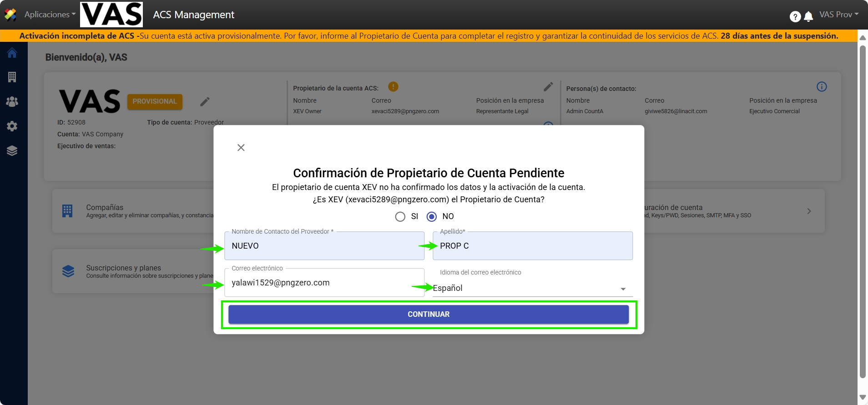Click the vertical page scrollbar
Viewport: 868px width, 405px height.
tap(862, 209)
